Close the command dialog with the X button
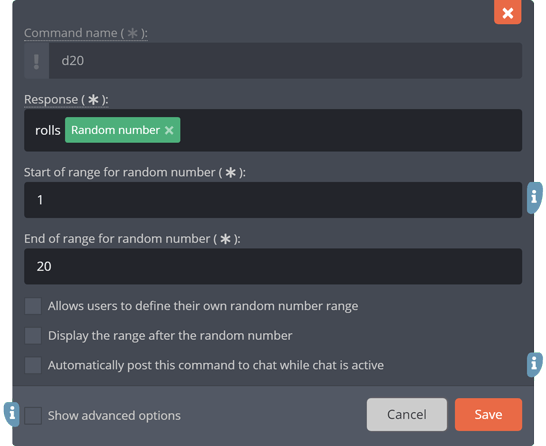546x446 pixels. [507, 12]
